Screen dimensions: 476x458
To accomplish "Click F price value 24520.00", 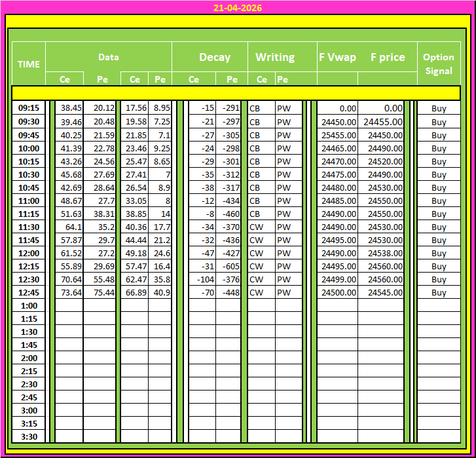I will tap(380, 161).
